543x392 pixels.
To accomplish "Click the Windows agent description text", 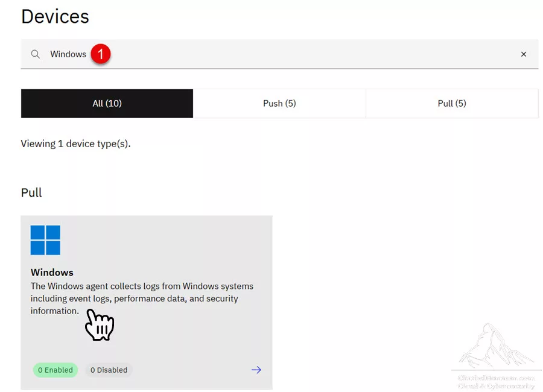I will click(142, 299).
